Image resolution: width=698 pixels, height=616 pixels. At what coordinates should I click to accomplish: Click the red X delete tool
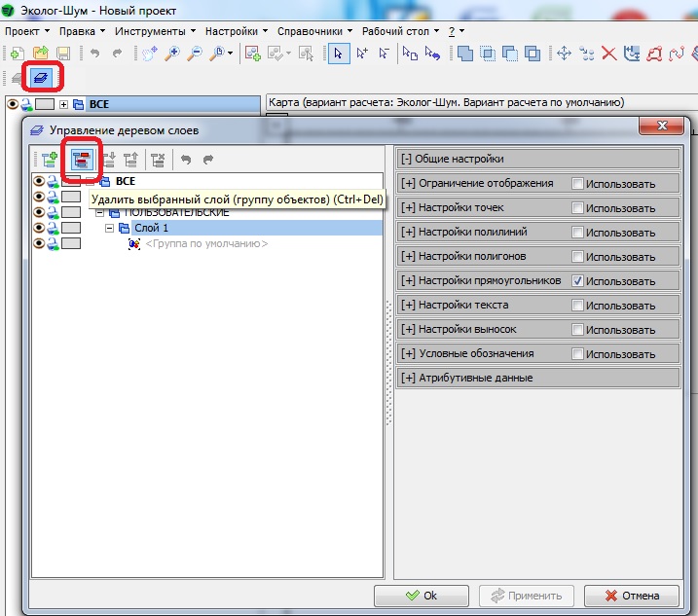tap(608, 54)
